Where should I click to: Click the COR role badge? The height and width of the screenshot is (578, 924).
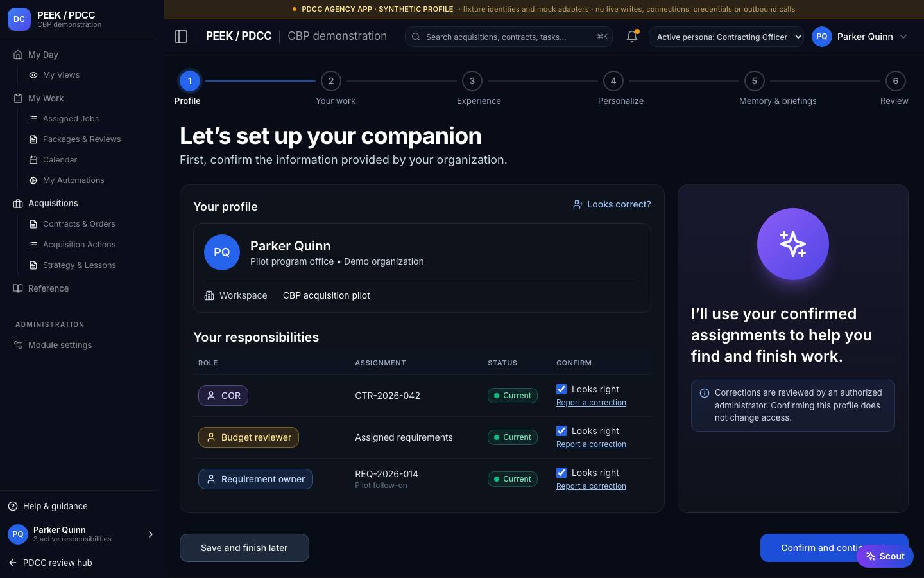[x=223, y=396]
